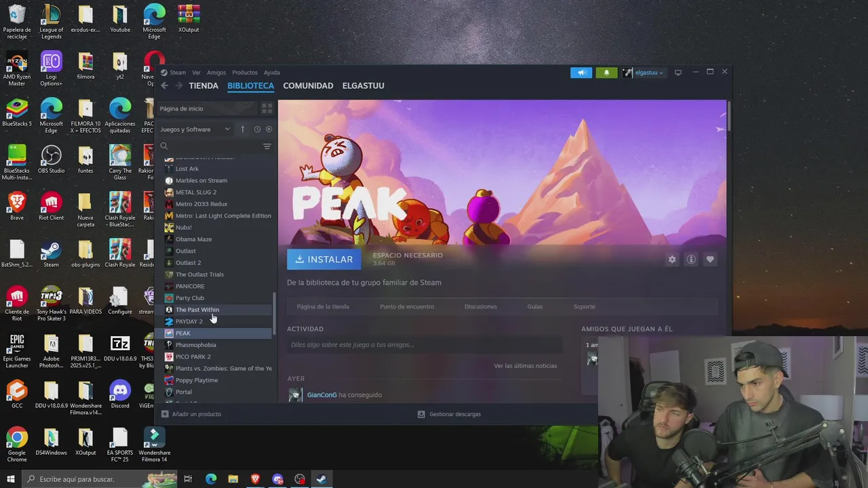Open the Steam announcements megaphone button

(581, 73)
